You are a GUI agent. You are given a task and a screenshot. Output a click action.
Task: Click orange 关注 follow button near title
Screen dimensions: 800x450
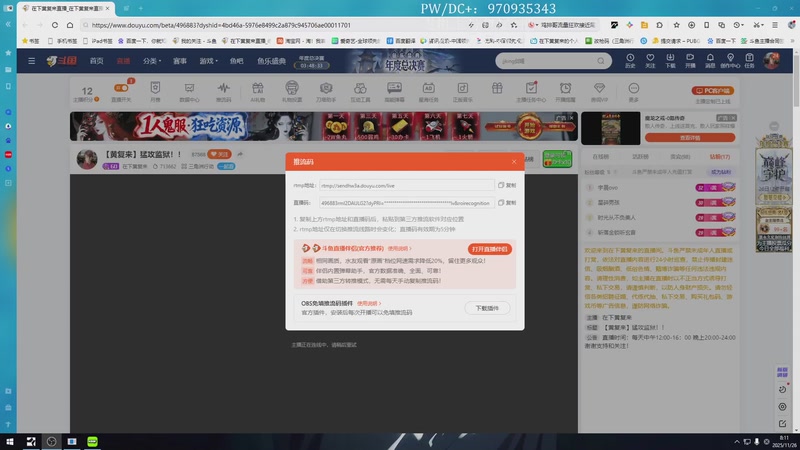pos(219,154)
